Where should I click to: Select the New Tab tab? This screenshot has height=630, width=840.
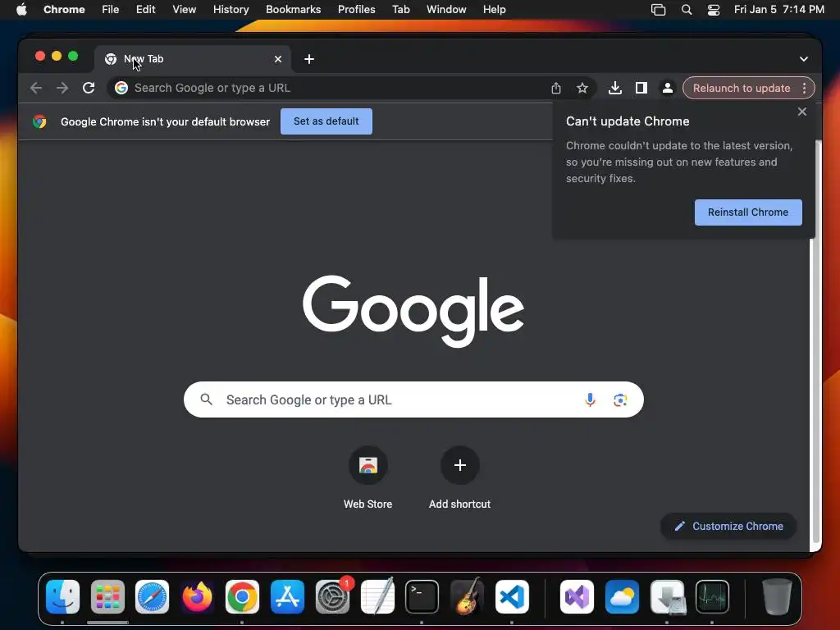pos(193,59)
